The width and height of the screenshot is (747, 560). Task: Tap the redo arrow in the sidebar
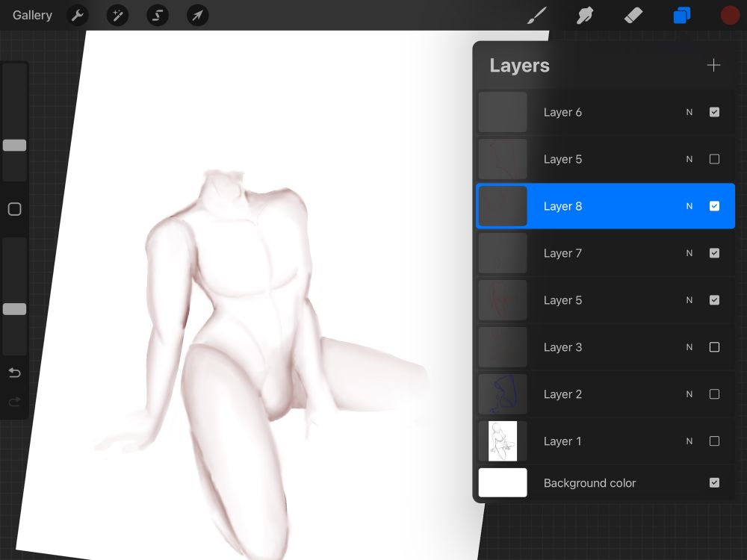click(14, 402)
